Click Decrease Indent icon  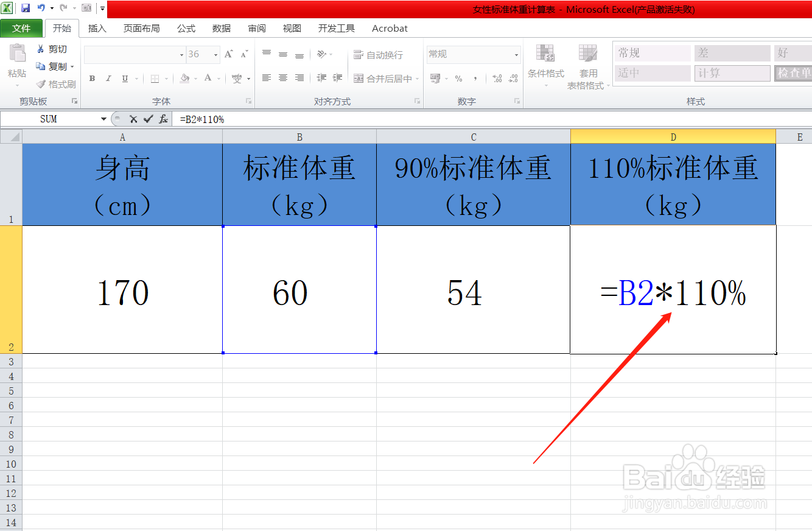tap(322, 78)
